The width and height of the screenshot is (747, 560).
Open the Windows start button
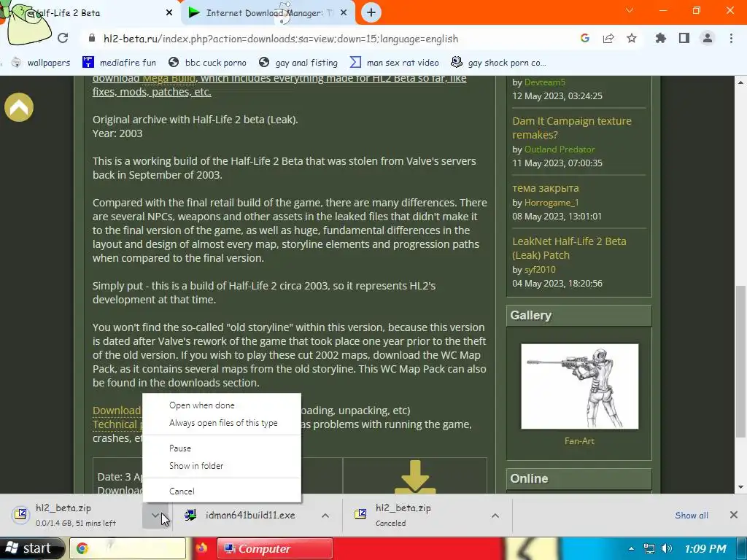[x=31, y=548]
